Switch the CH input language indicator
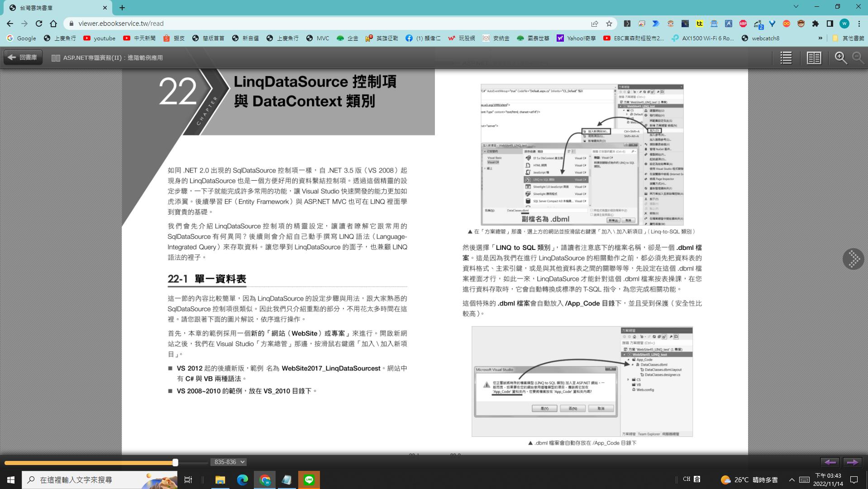868x489 pixels. point(687,479)
